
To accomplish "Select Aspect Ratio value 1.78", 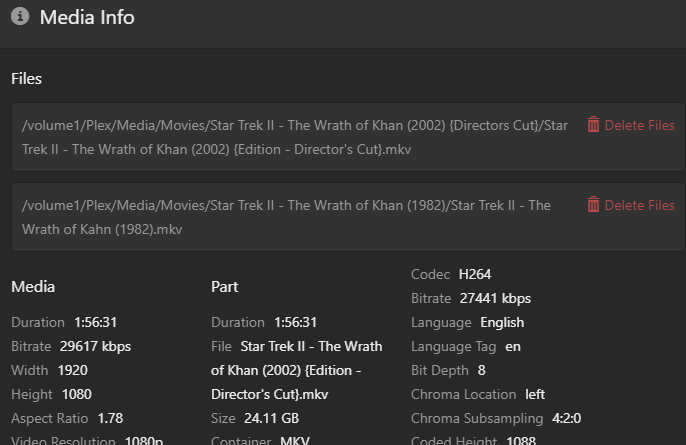I will point(110,419).
